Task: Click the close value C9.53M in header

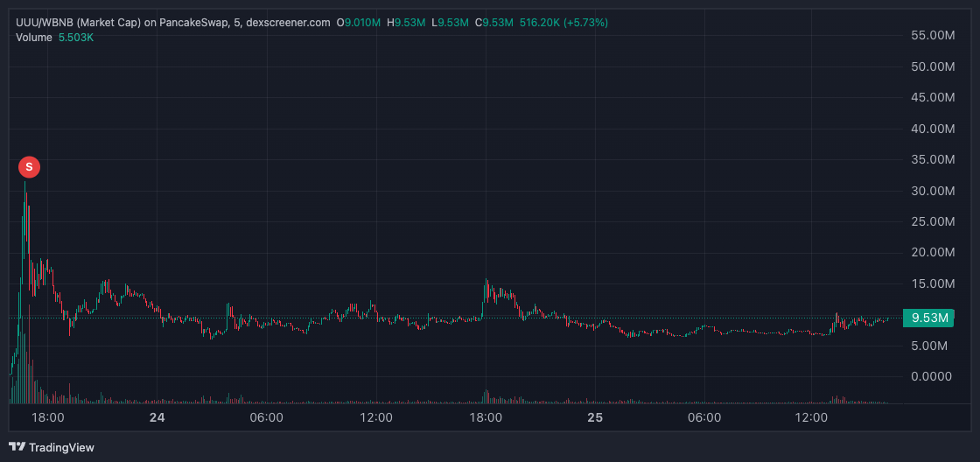Action: coord(494,22)
